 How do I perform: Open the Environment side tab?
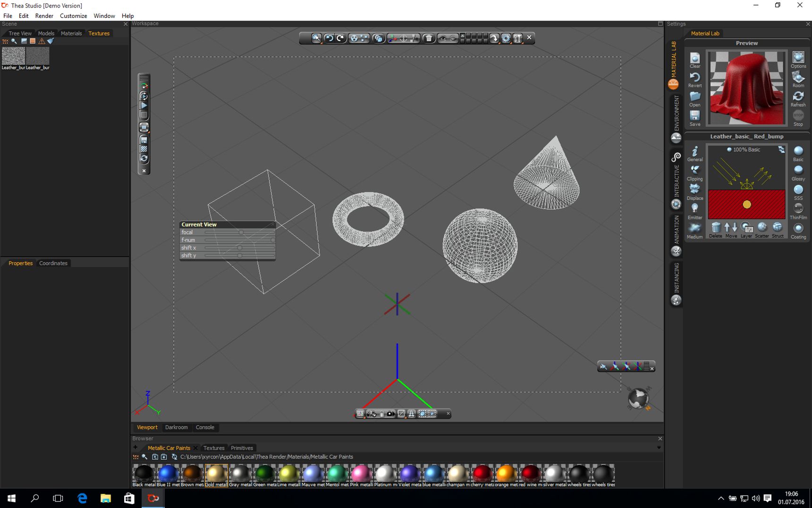tap(676, 118)
